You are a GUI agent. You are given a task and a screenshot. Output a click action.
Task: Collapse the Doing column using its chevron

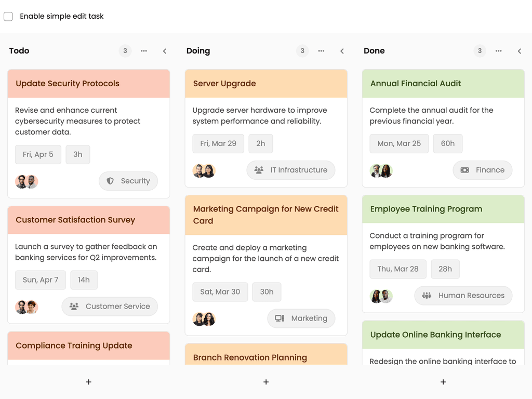click(342, 51)
